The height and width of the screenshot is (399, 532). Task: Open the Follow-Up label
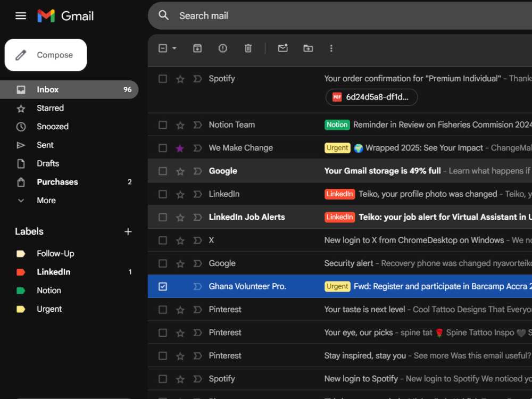click(x=69, y=253)
